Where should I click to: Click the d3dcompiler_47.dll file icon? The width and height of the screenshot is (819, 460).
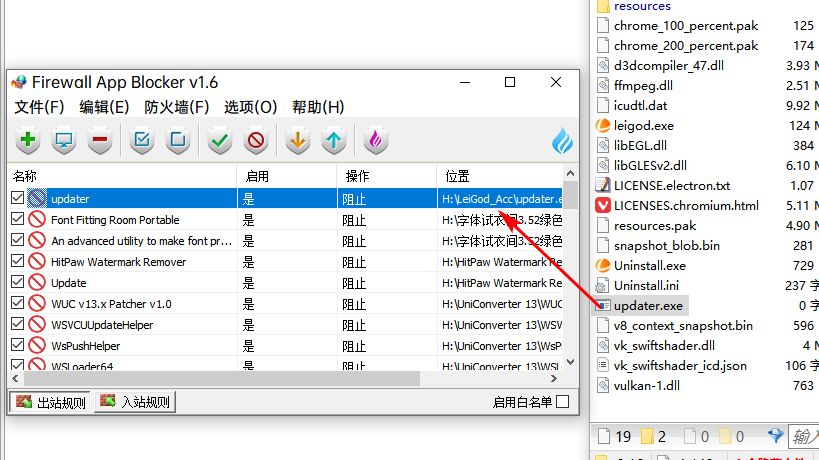click(x=603, y=65)
